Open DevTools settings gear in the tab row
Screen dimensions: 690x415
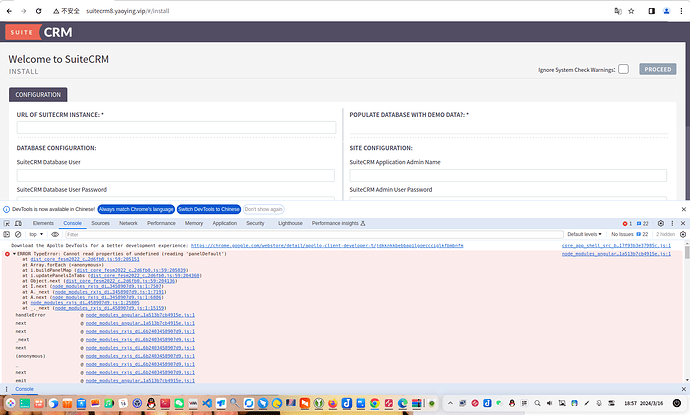point(661,224)
